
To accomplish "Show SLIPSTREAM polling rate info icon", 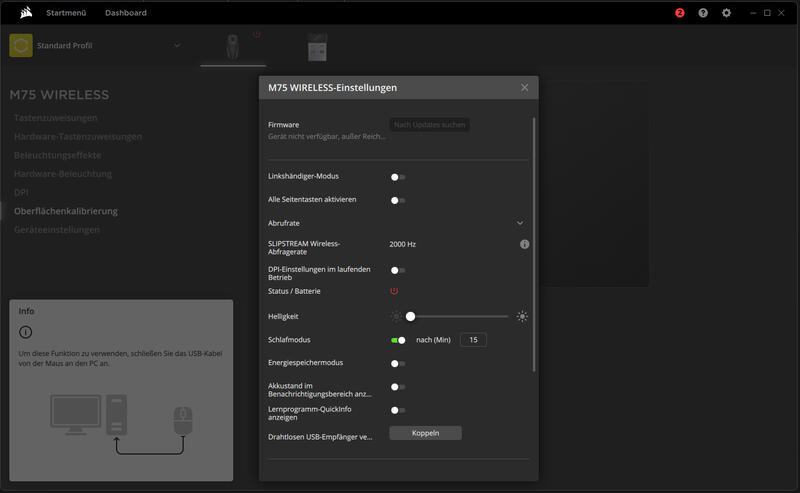I will click(x=524, y=244).
